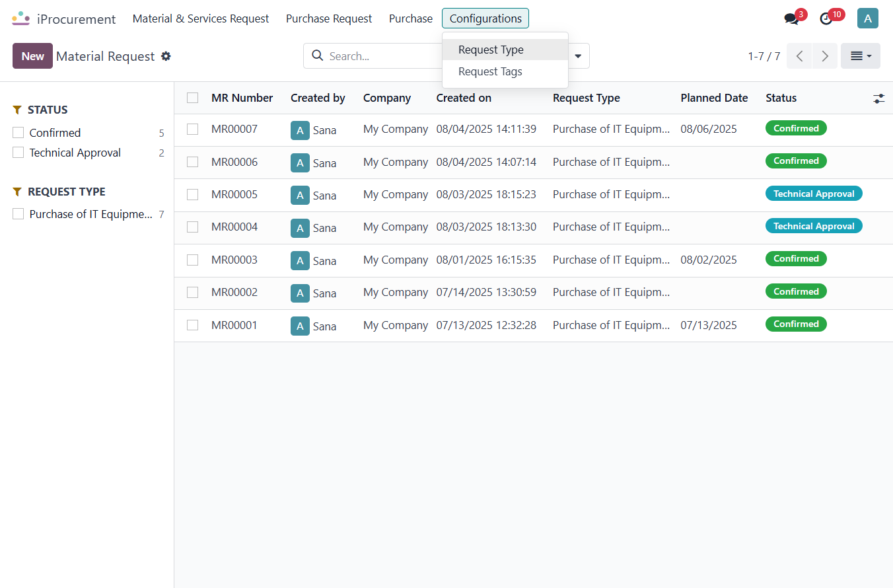This screenshot has width=893, height=588.
Task: Click the gear icon beside Material Request title
Action: point(166,56)
